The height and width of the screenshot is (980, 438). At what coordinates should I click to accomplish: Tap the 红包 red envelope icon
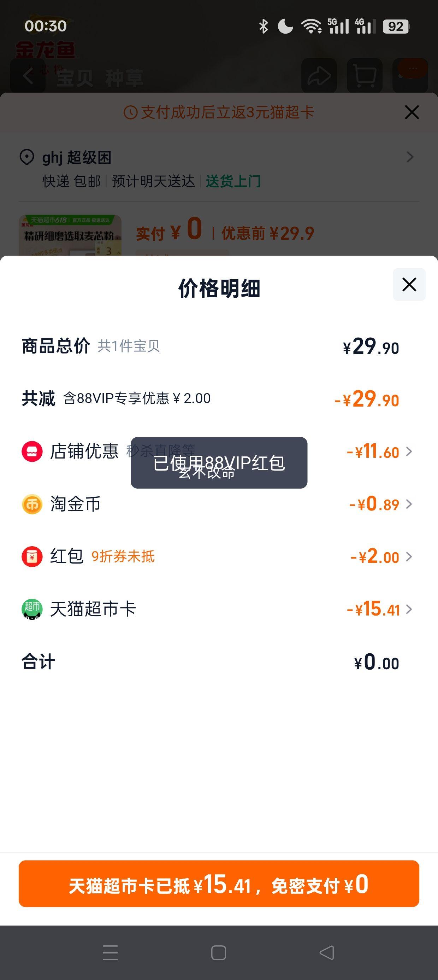tap(32, 556)
